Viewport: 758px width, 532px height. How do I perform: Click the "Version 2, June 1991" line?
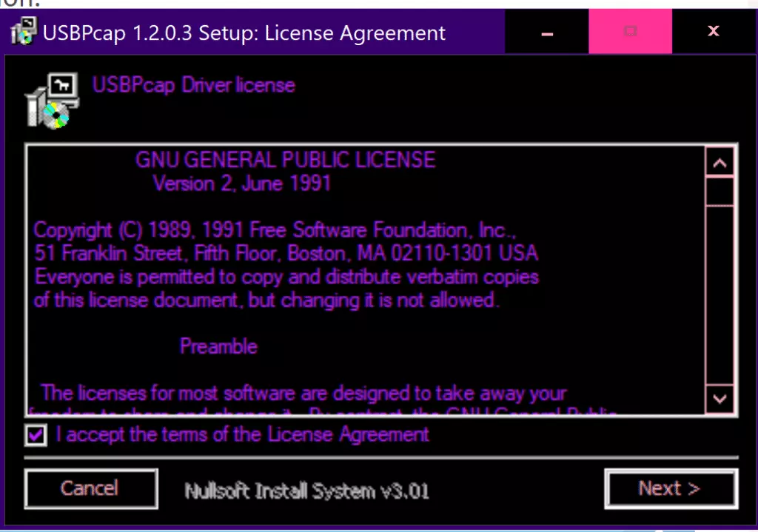tap(242, 183)
